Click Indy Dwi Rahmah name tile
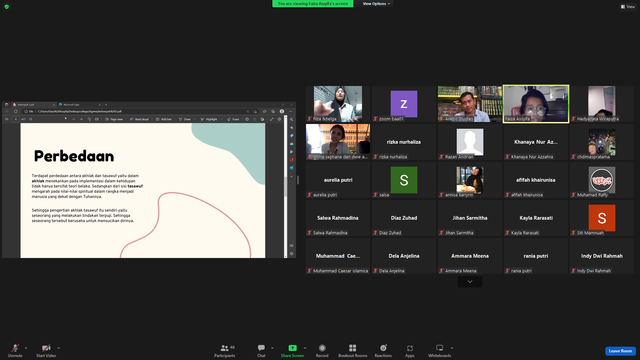Image resolution: width=640 pixels, height=360 pixels. click(x=602, y=256)
